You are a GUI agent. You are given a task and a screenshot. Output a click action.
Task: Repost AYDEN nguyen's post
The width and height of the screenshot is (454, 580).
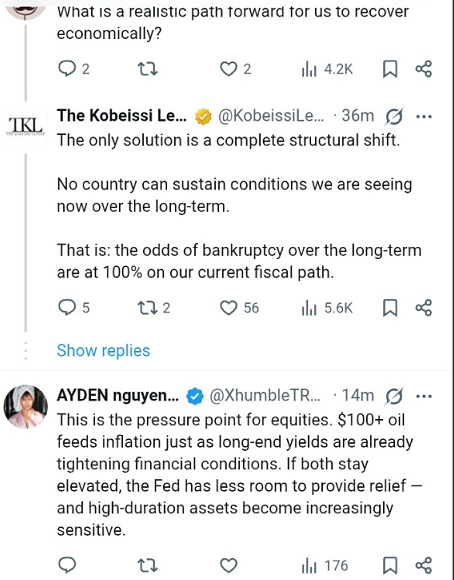tap(148, 566)
